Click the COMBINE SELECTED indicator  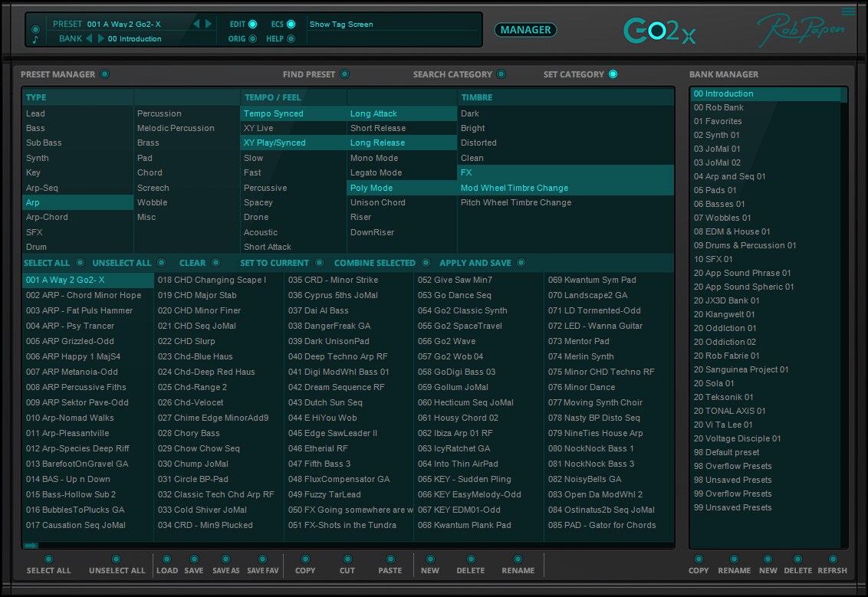426,263
